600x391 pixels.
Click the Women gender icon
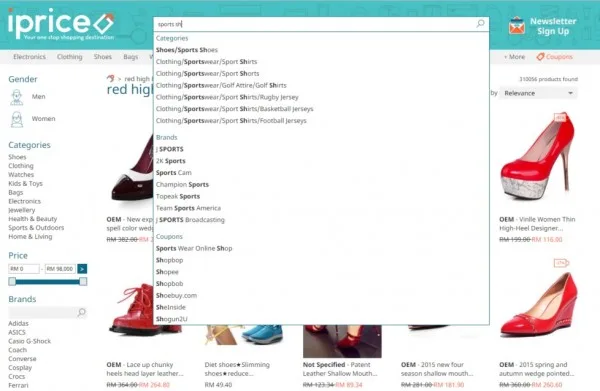click(16, 119)
